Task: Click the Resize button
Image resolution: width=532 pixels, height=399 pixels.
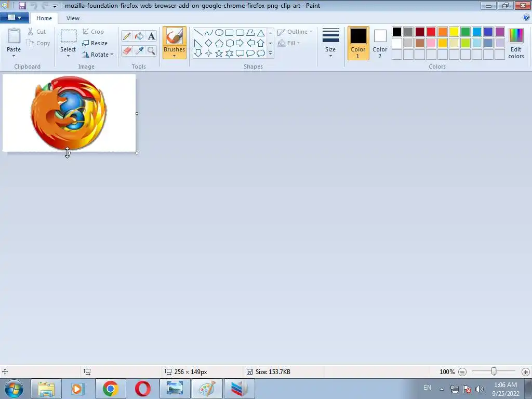Action: pos(95,43)
